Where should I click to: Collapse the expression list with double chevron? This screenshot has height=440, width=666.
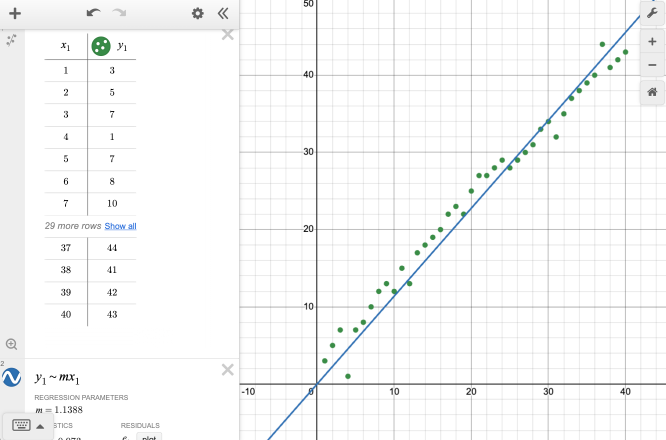(x=222, y=13)
